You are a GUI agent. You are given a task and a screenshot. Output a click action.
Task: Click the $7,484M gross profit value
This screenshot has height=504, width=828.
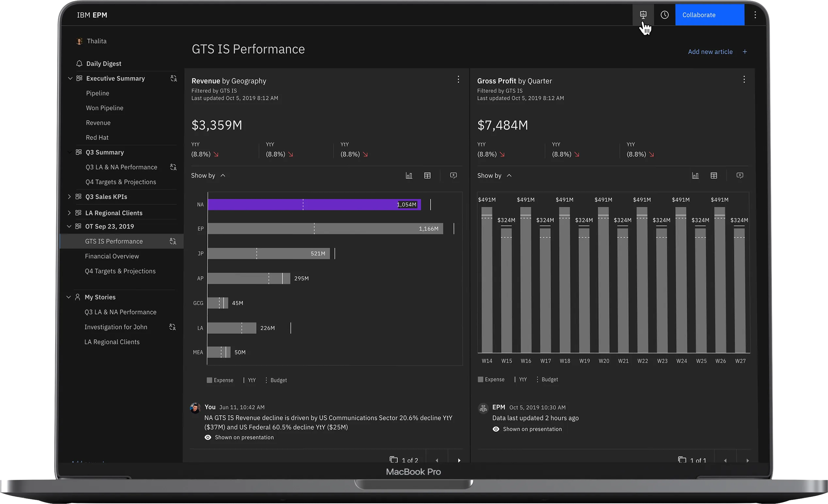pyautogui.click(x=502, y=125)
